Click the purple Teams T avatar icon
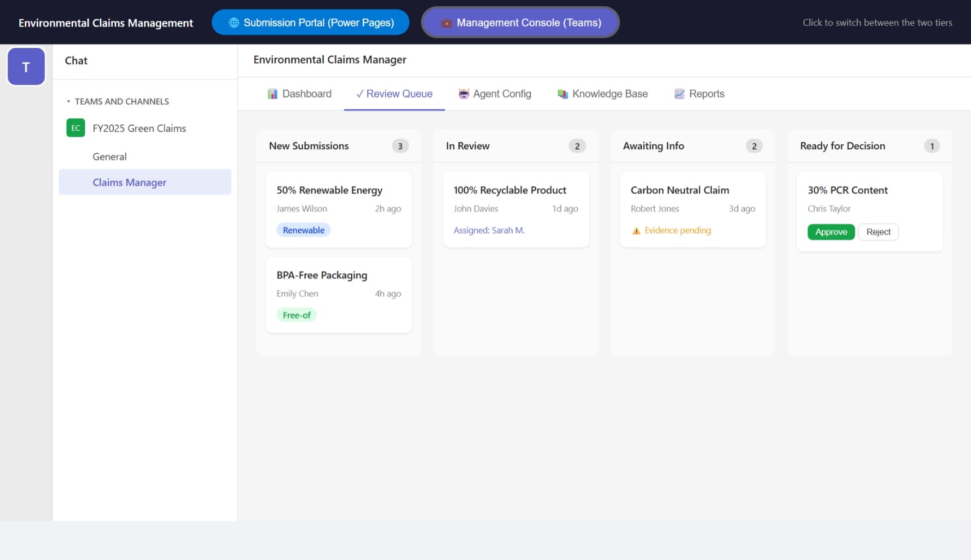 point(26,67)
